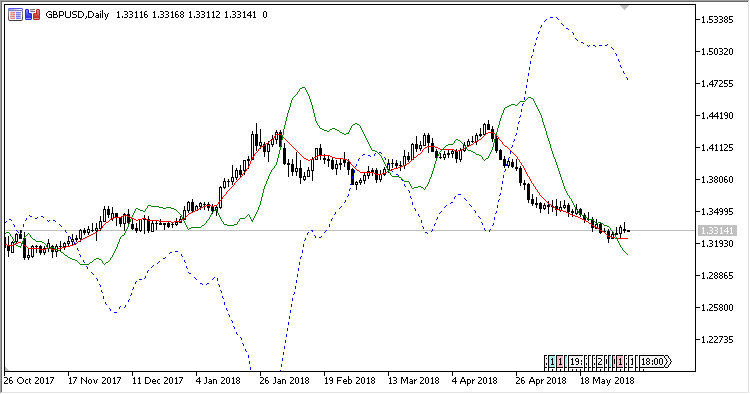Viewport: 750px width, 394px height.
Task: Click the 19: calendar event marker
Action: click(x=576, y=362)
